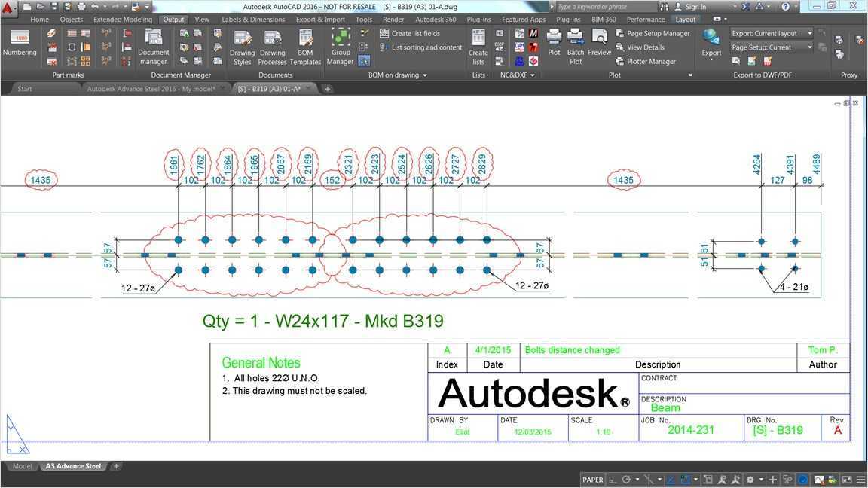Click the List sorting and content icon
868x488 pixels.
384,47
